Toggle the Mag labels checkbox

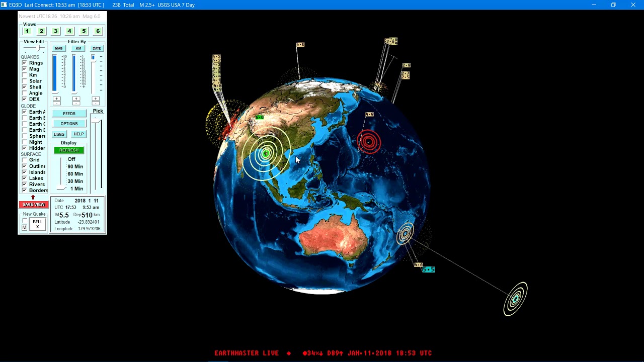(24, 69)
